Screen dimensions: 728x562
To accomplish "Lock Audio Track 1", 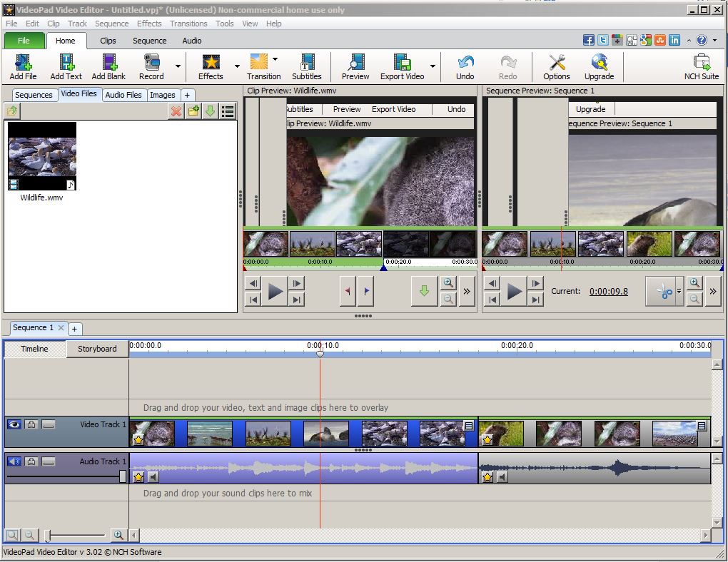I will coord(31,461).
